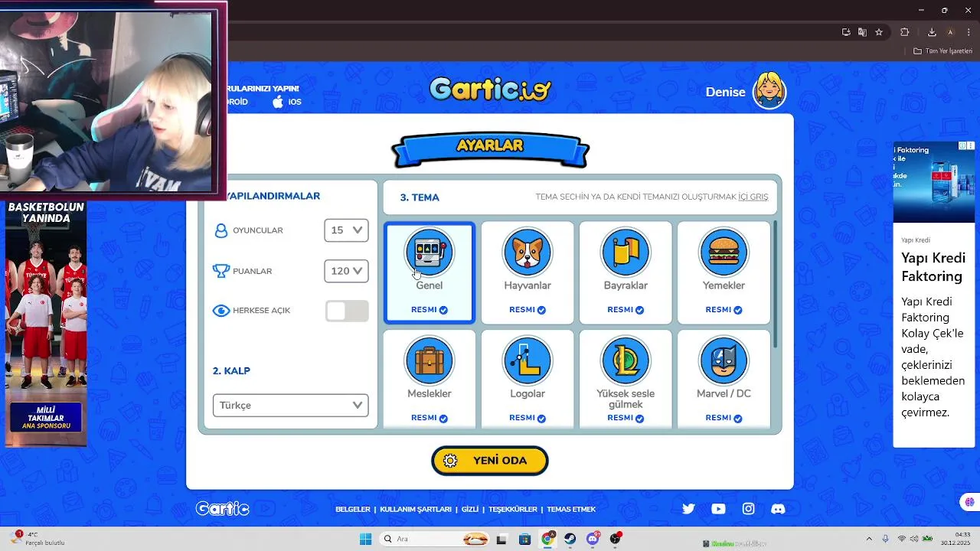Screen dimensions: 980x551
Task: Open Discord from the taskbar
Action: click(593, 539)
